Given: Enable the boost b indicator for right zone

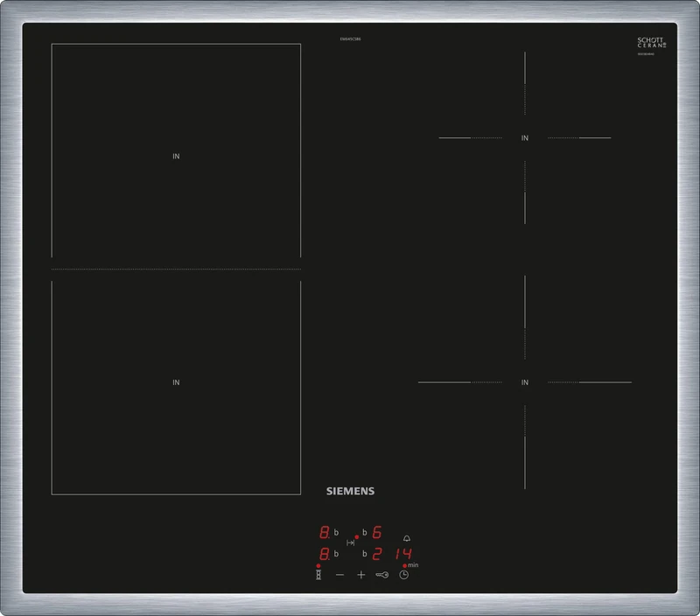Looking at the screenshot, I should coord(364,533).
